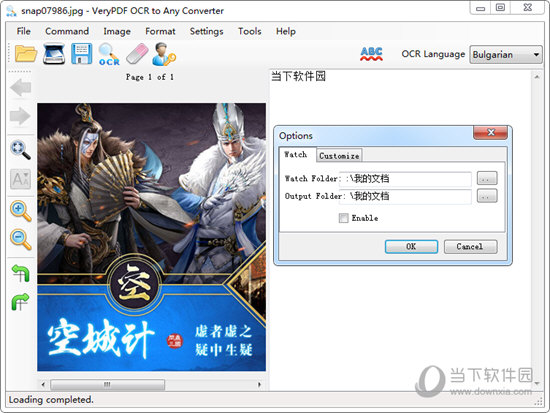
Task: Click the 'Loading completed.' status text
Action: (51, 400)
